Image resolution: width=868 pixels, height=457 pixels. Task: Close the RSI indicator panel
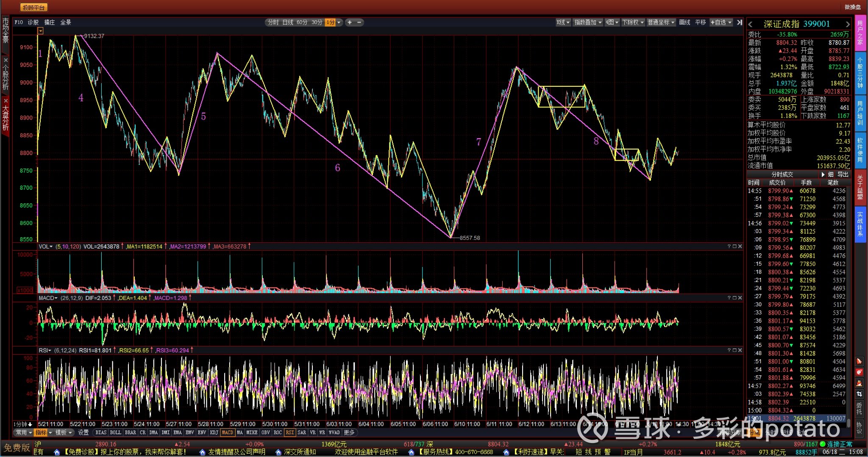pyautogui.click(x=740, y=350)
